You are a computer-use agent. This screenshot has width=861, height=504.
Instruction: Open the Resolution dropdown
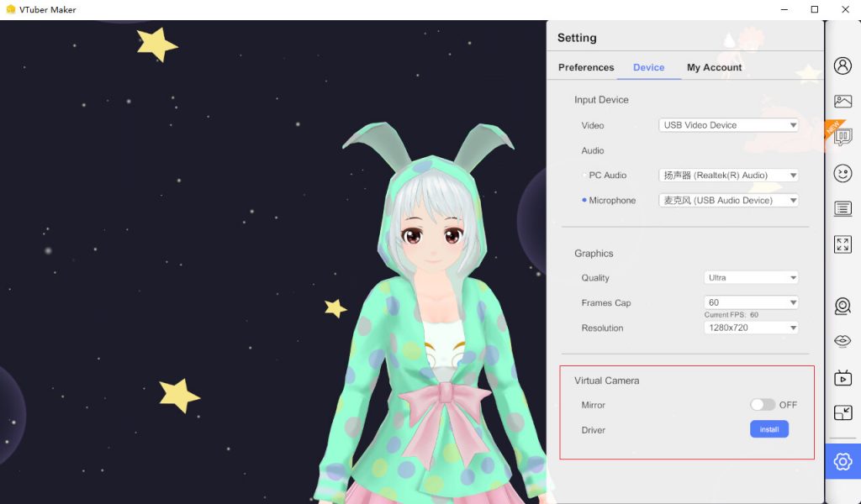click(751, 328)
